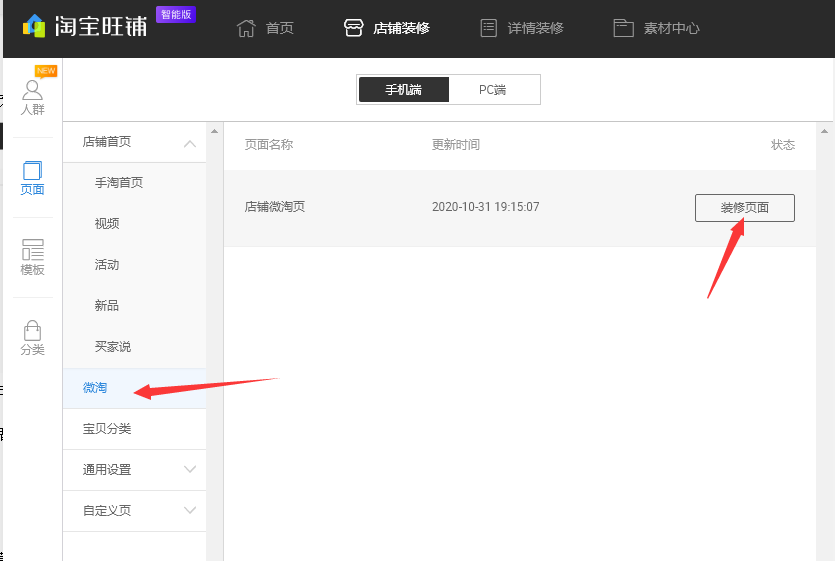Select the 人群 audience sidebar icon
The height and width of the screenshot is (561, 835).
coord(33,91)
